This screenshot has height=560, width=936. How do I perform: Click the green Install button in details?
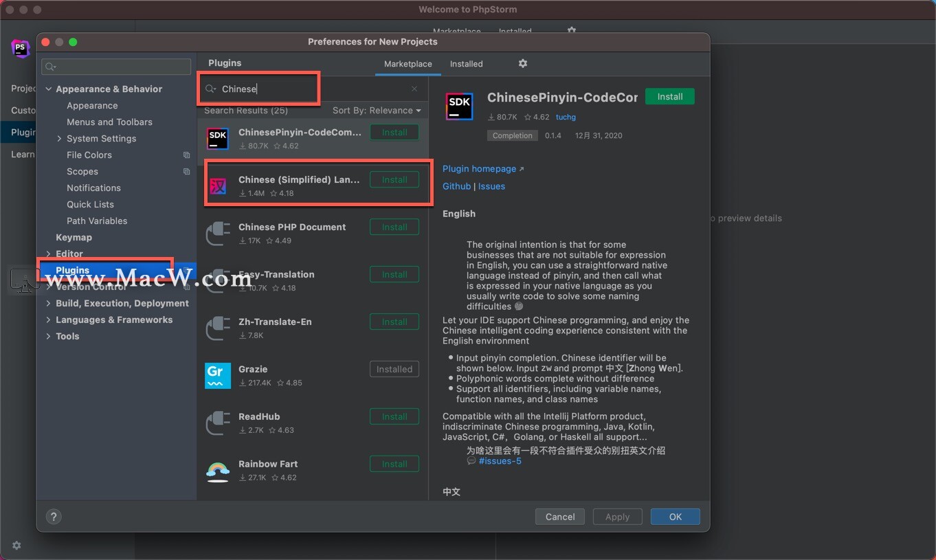coord(670,97)
